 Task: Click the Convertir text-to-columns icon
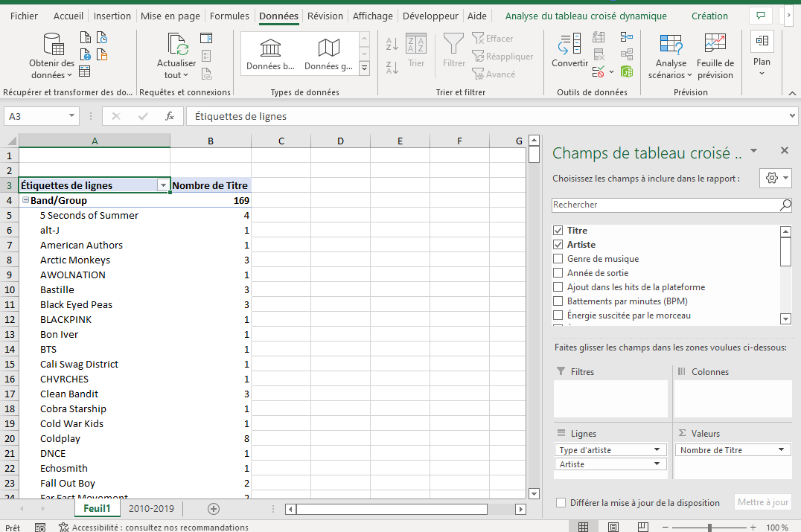(x=569, y=50)
